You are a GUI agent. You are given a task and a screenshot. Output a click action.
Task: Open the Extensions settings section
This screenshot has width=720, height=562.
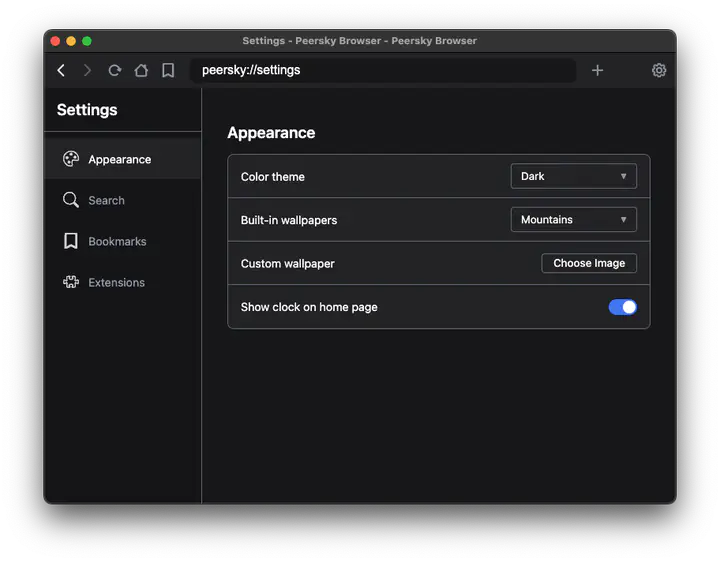[115, 282]
